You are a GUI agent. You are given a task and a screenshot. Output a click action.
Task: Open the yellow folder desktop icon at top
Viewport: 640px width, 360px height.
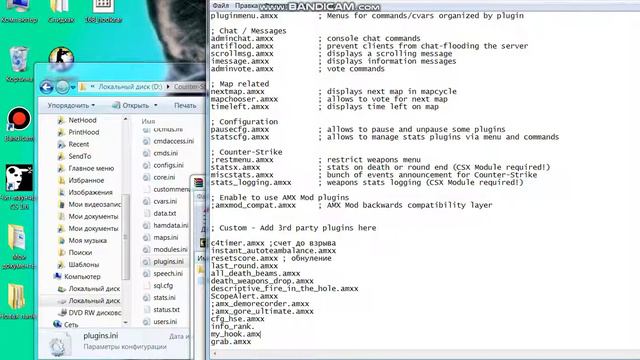click(x=60, y=7)
